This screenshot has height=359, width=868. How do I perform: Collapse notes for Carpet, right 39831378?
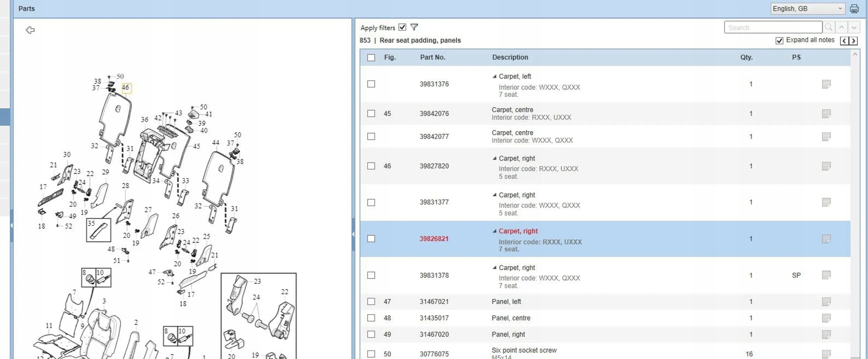click(494, 268)
